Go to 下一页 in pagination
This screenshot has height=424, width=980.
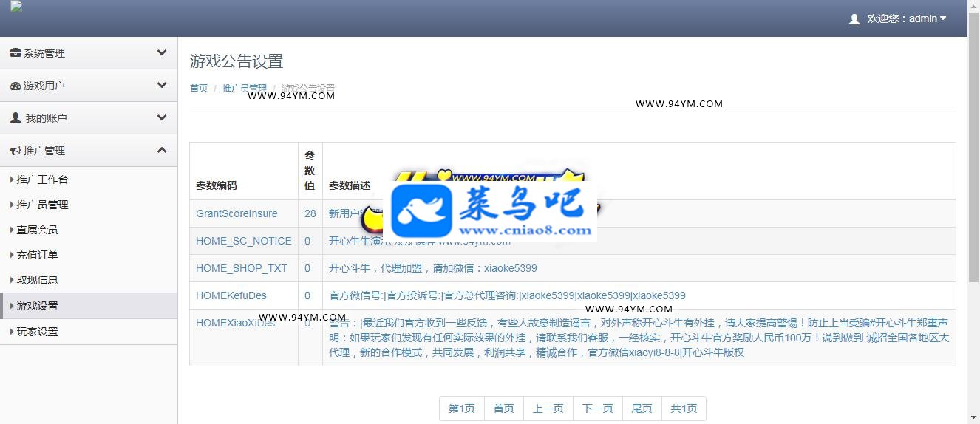pos(598,408)
